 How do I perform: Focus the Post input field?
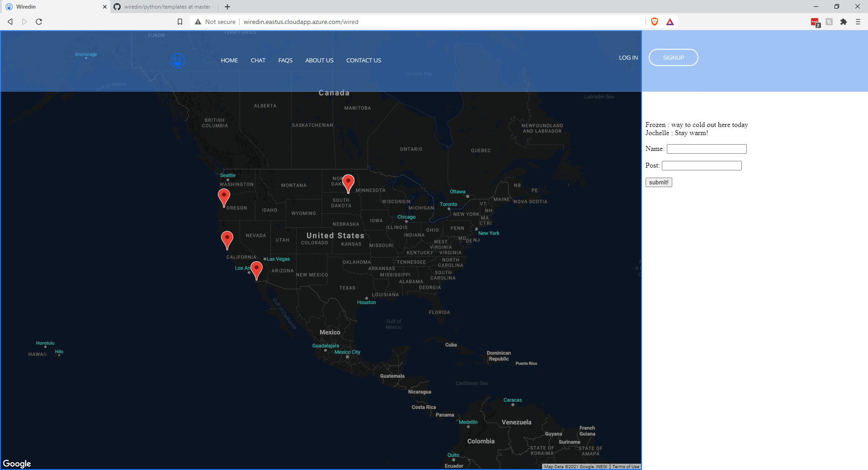click(702, 165)
